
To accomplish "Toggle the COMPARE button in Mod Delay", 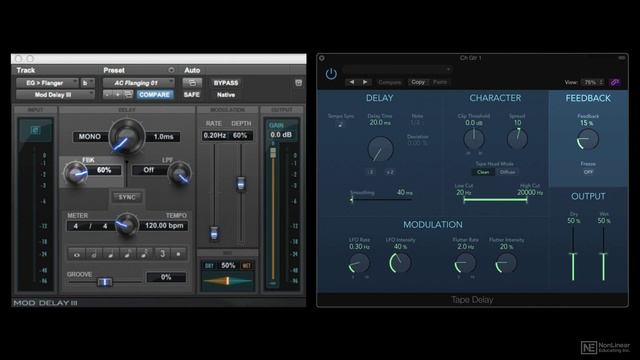I will point(155,95).
